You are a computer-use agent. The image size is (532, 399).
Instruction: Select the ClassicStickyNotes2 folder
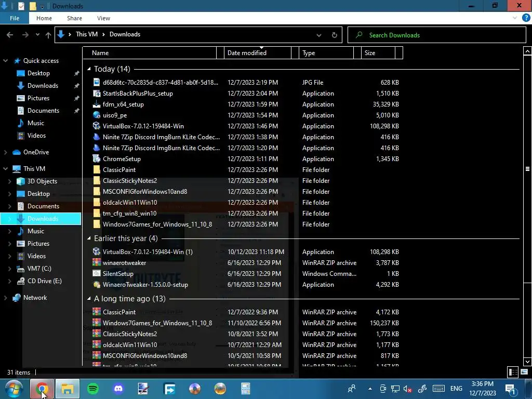(x=130, y=180)
